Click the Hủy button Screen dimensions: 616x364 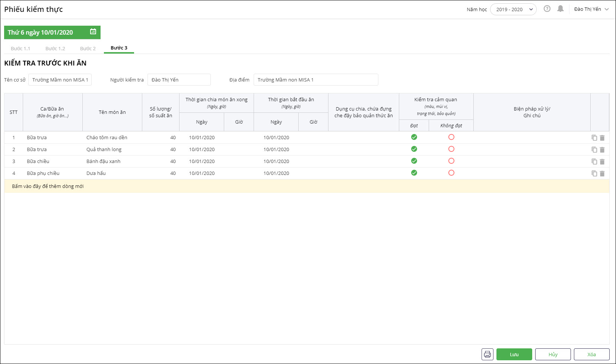point(553,354)
